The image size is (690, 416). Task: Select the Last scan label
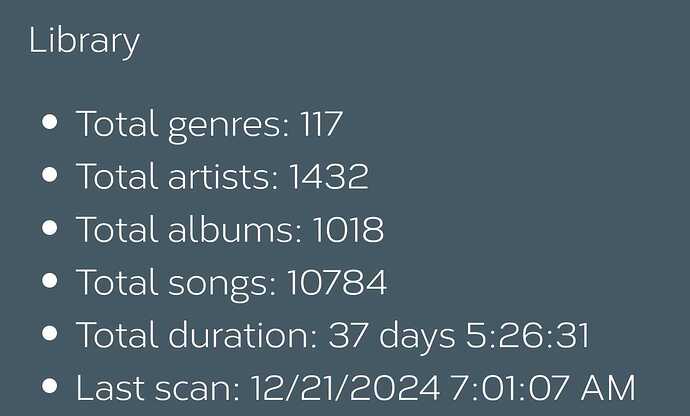[x=158, y=387]
